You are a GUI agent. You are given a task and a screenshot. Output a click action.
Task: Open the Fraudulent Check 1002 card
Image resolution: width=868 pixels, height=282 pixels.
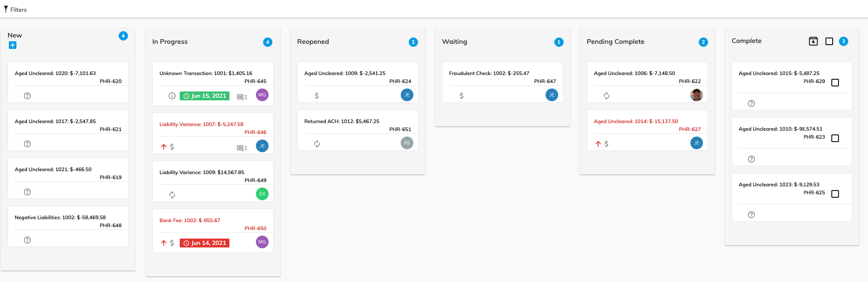click(x=489, y=73)
